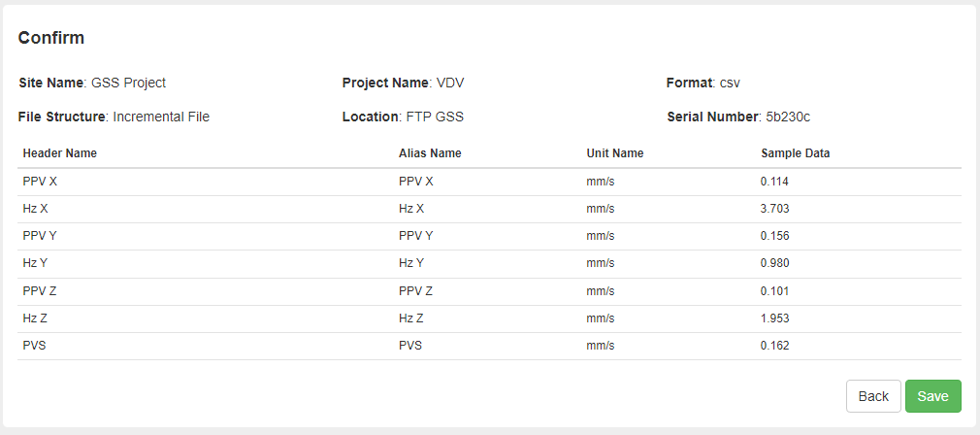The image size is (980, 435).
Task: Click the green Save button
Action: point(933,396)
